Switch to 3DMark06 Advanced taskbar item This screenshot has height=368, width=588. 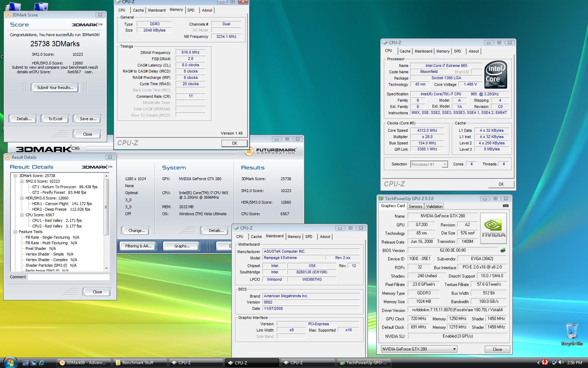pyautogui.click(x=84, y=363)
